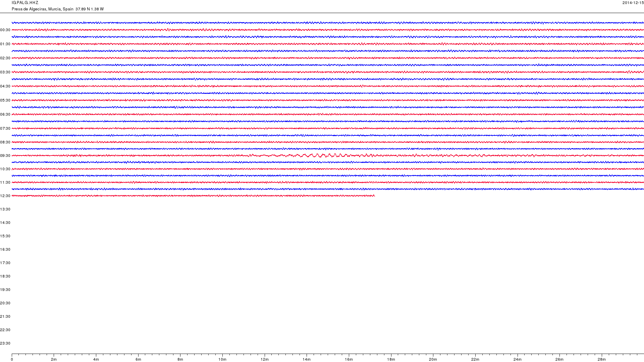Click the 06:30 time label

(x=5, y=114)
